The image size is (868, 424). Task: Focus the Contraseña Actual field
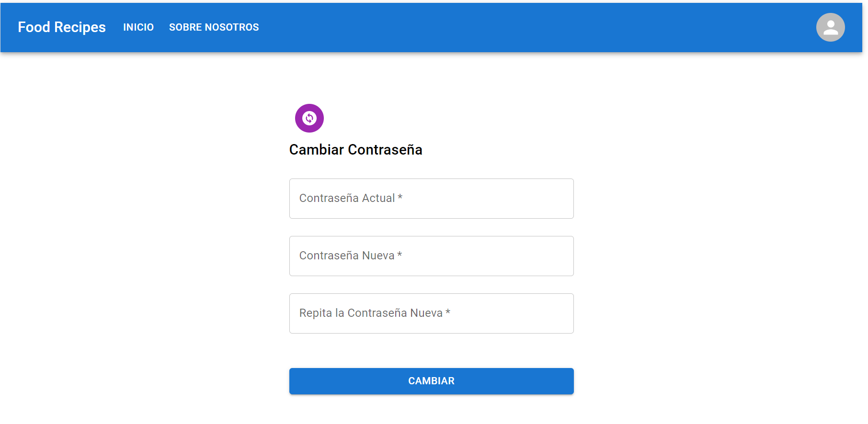[431, 198]
